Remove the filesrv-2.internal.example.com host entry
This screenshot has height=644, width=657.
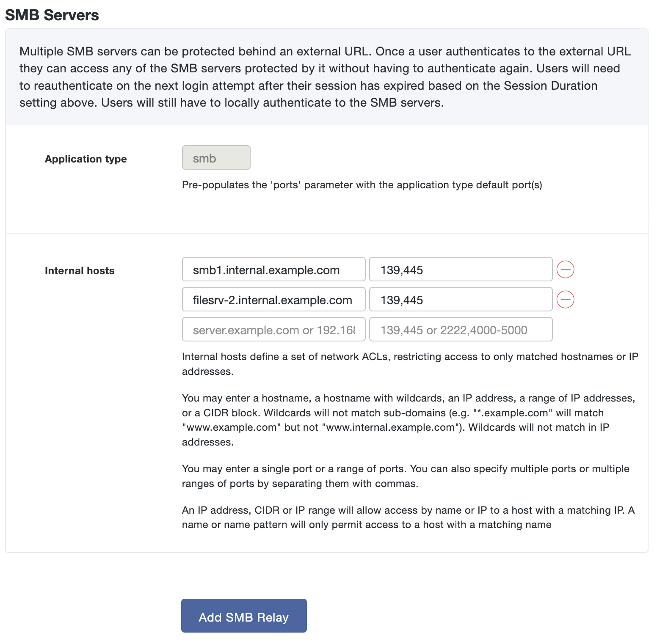565,300
